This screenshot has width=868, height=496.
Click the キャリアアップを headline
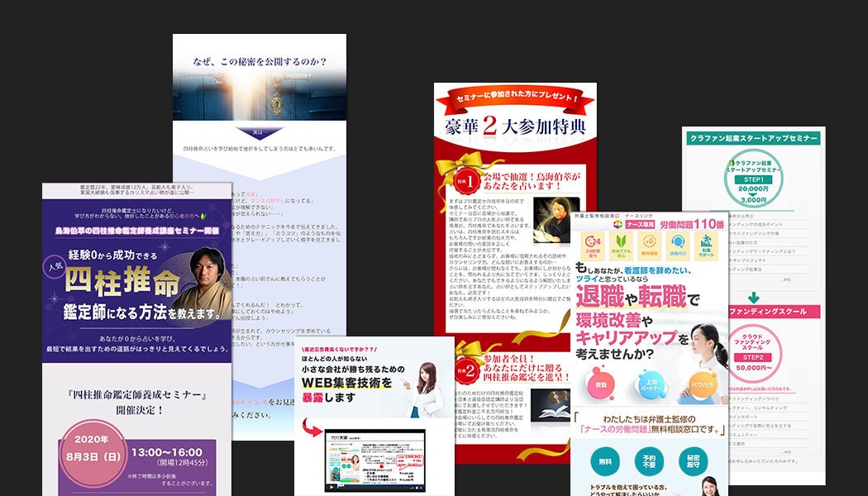[x=632, y=337]
